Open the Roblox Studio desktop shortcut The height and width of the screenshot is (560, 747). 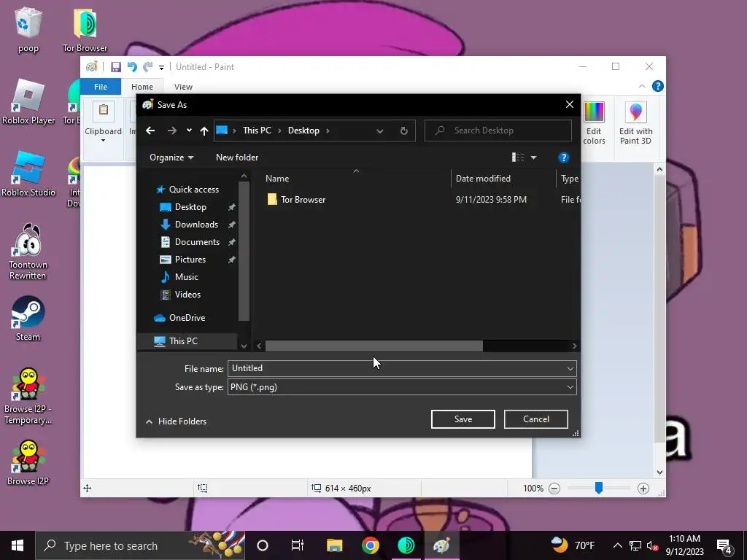point(28,174)
